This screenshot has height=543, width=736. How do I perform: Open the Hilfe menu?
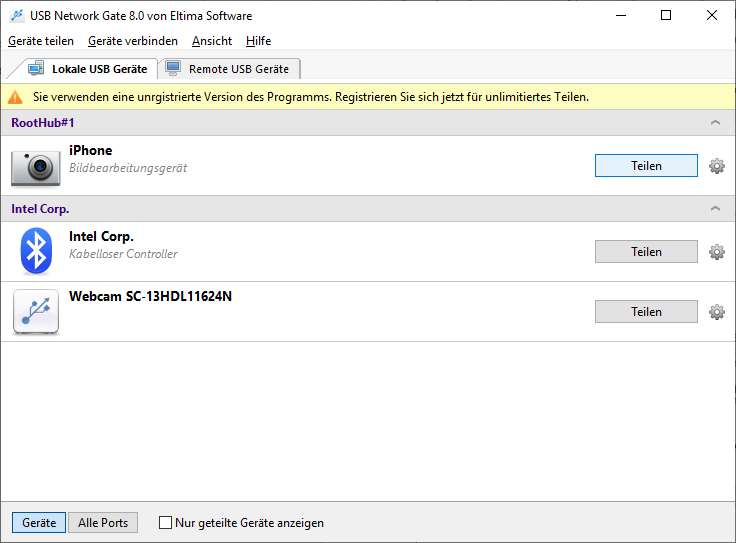258,41
